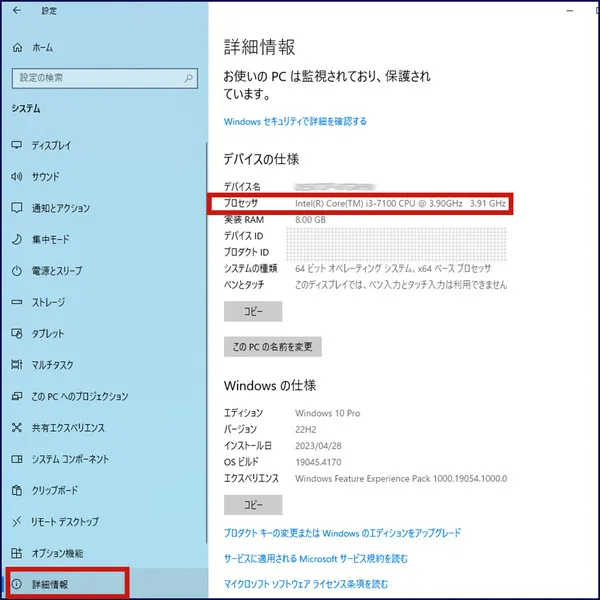Click the Windows の仕様 heading
The width and height of the screenshot is (600, 600).
point(270,385)
